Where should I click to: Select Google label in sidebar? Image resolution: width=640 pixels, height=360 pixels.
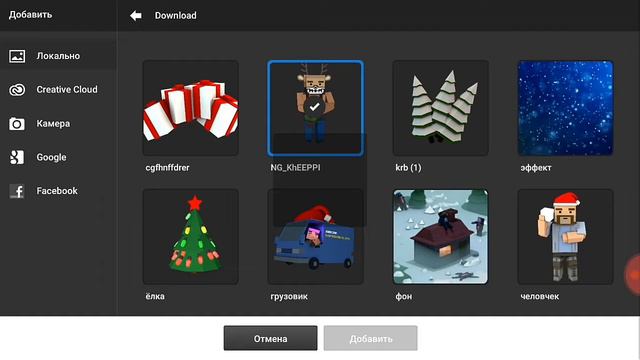click(51, 157)
